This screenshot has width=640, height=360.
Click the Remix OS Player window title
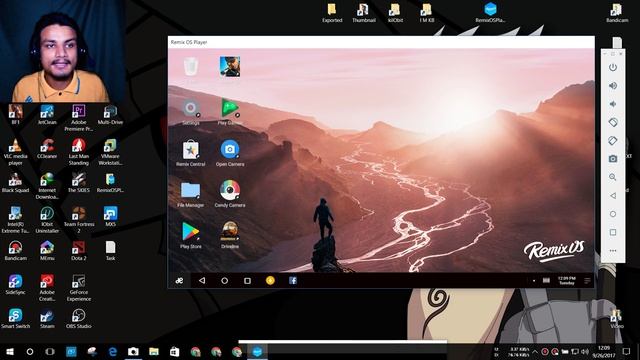(x=189, y=42)
